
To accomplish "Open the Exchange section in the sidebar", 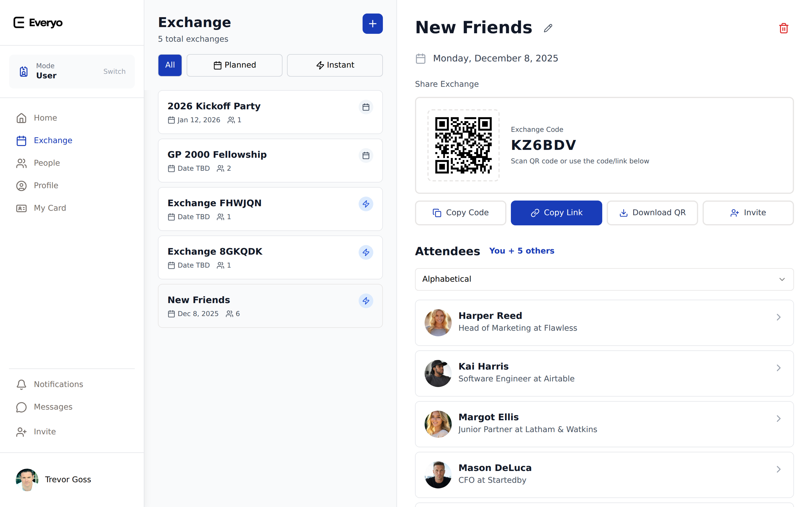I will click(x=52, y=140).
